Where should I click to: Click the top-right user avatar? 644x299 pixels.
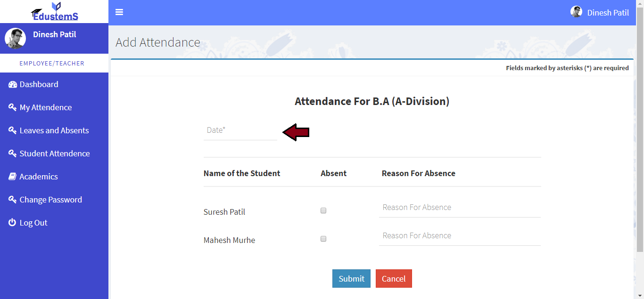576,12
